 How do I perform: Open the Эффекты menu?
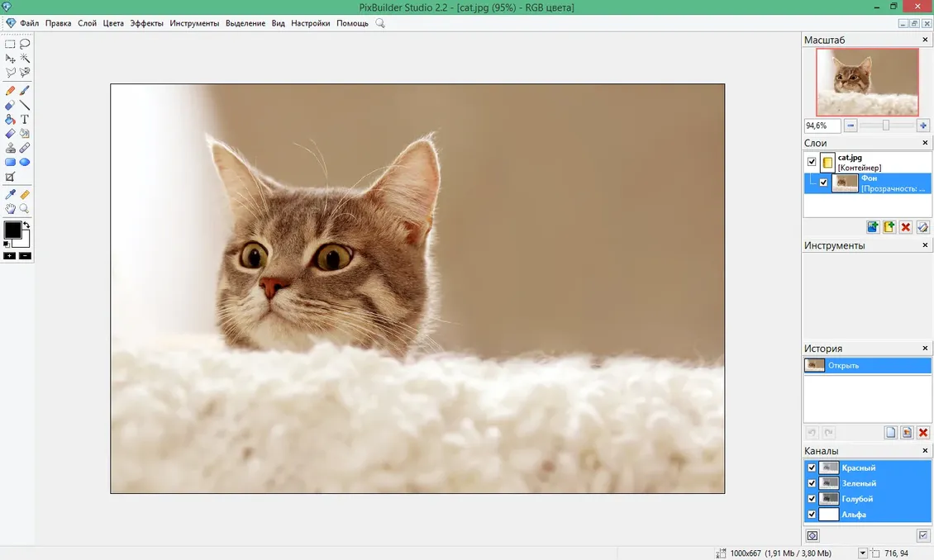coord(146,23)
